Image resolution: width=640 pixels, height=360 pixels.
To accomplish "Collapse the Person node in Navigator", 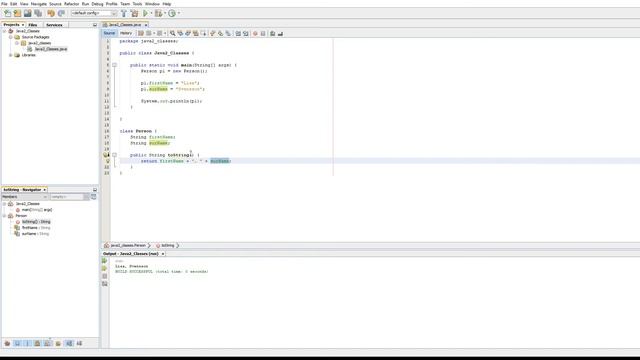I will coord(4,216).
